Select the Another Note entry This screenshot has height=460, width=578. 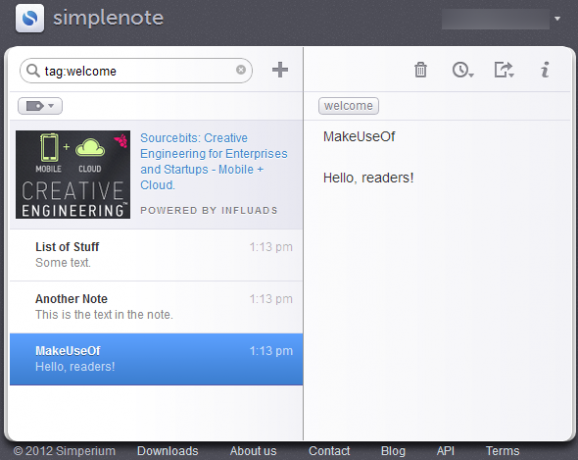coord(156,307)
